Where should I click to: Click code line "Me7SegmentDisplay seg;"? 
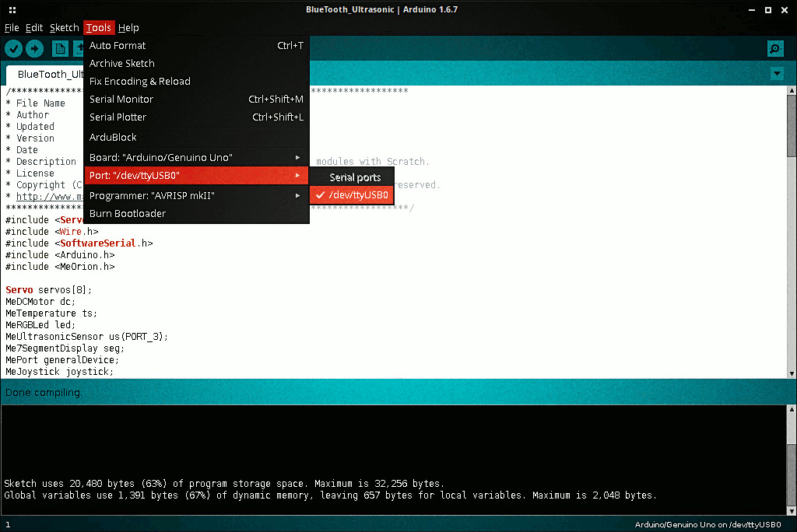tap(65, 348)
